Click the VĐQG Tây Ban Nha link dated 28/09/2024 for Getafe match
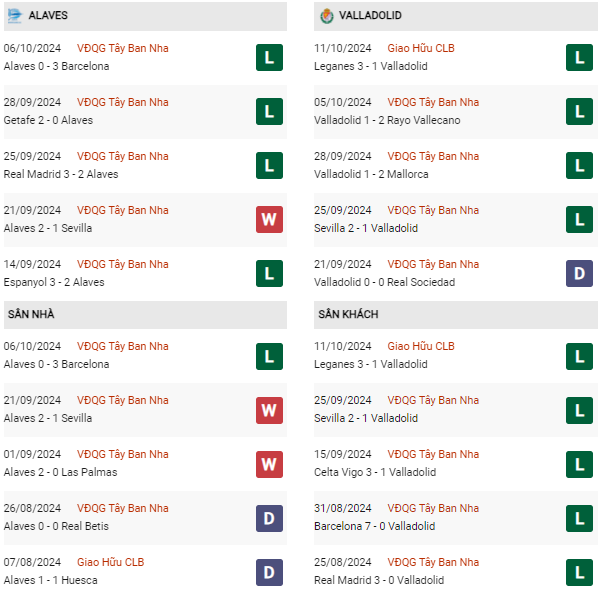Screen dimensions: 600x591 123,102
